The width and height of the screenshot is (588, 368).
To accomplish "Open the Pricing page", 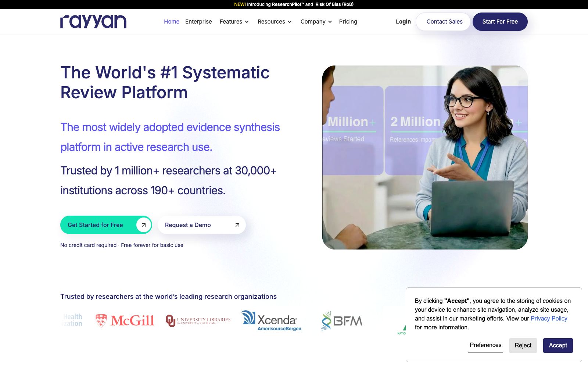I will point(348,22).
